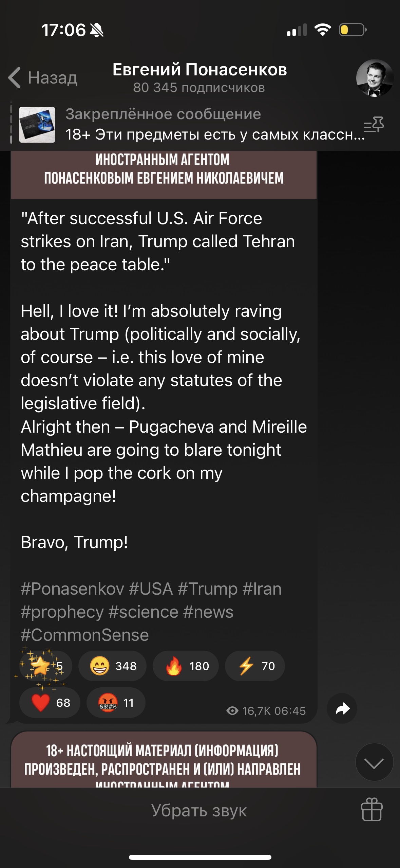Jump to latest messages with down chevron
The image size is (400, 868).
[374, 762]
